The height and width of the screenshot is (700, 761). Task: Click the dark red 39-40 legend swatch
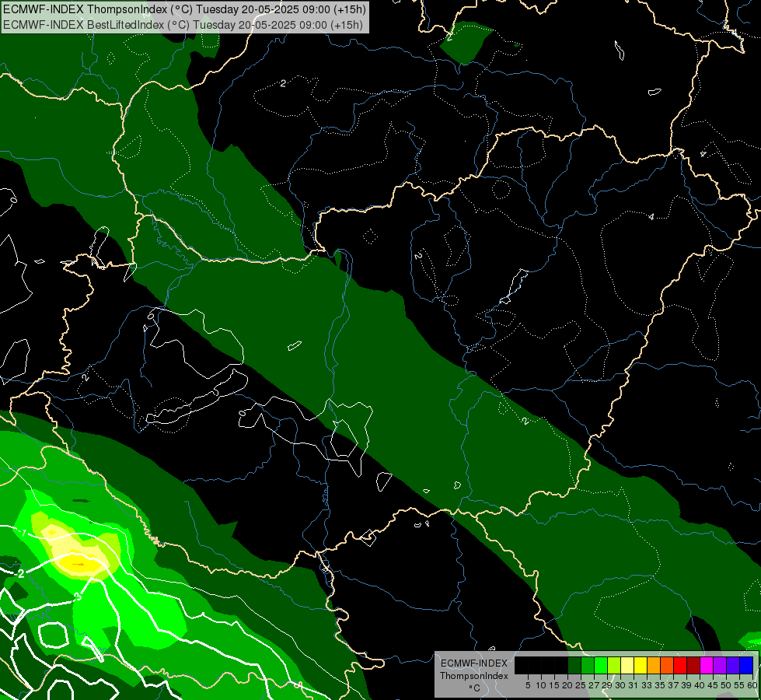693,666
